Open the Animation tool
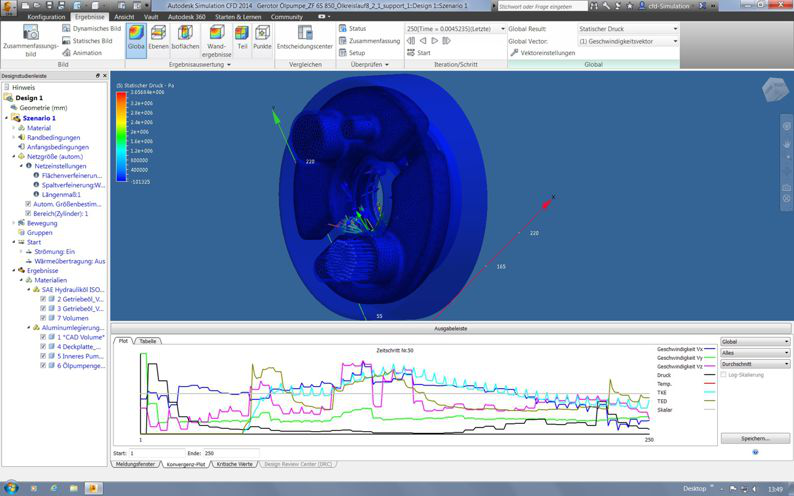Screen dimensions: 794x496 82,53
